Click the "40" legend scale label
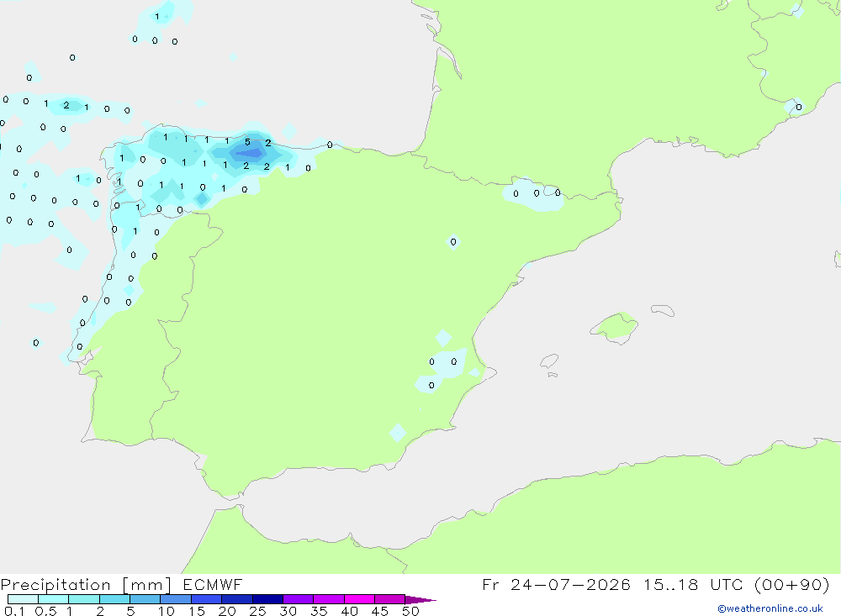Screen dimensions: 841x616 [350, 611]
